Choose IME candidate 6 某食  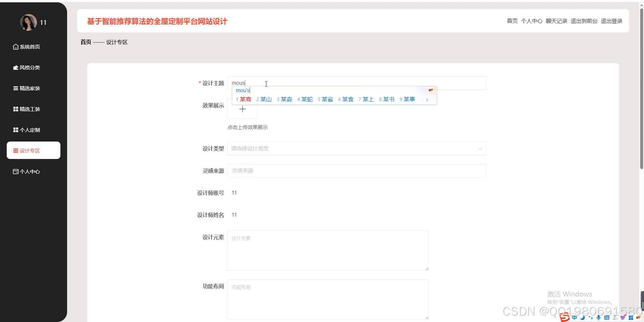tap(346, 99)
